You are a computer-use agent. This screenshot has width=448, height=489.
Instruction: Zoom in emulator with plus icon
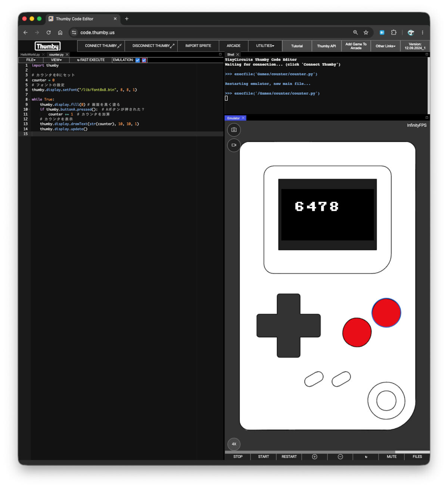point(314,457)
